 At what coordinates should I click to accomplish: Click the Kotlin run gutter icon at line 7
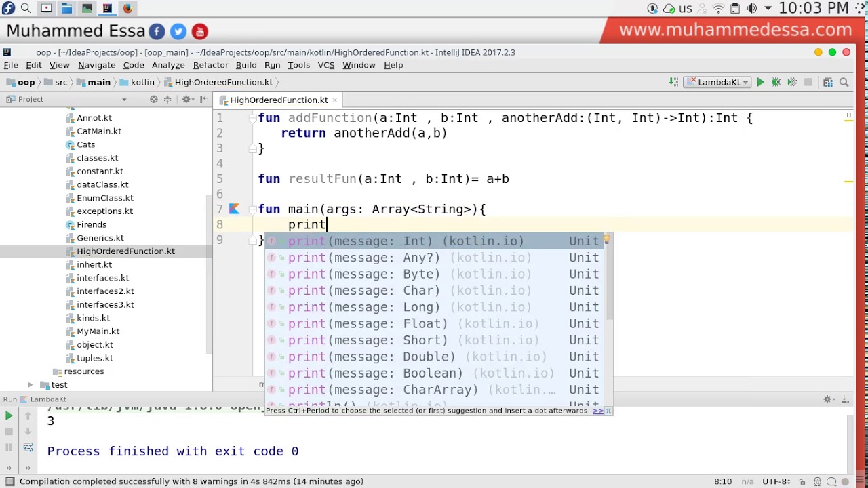(x=234, y=209)
